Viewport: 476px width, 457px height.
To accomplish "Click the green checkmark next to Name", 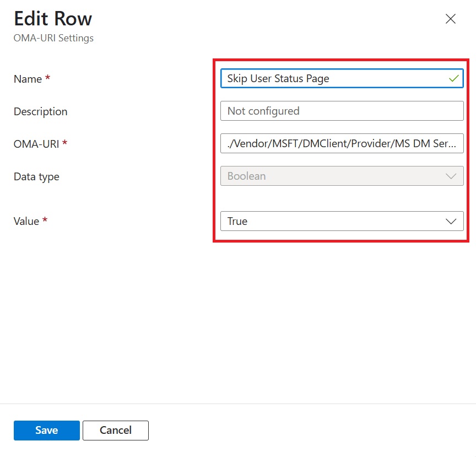I will click(x=453, y=78).
